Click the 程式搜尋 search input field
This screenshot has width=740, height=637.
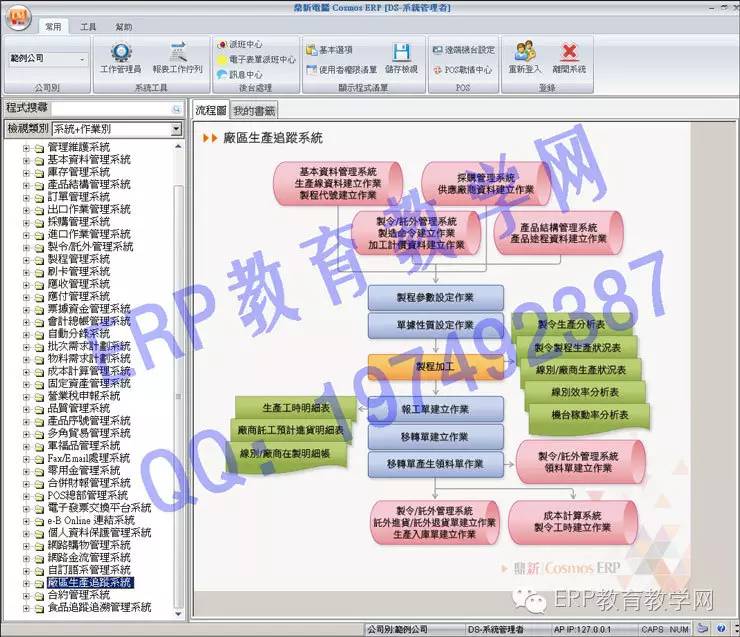click(x=117, y=108)
